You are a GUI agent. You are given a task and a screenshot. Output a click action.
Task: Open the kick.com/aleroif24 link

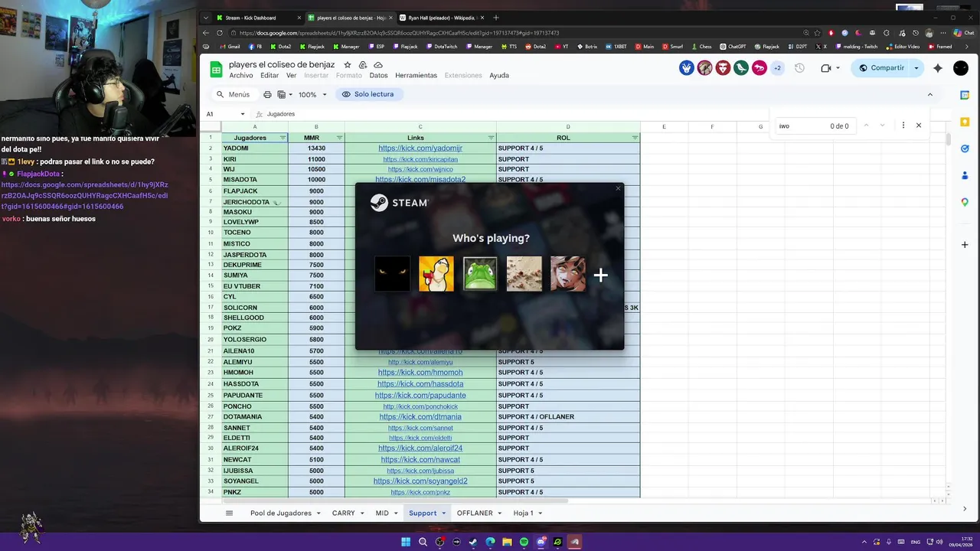coord(420,448)
